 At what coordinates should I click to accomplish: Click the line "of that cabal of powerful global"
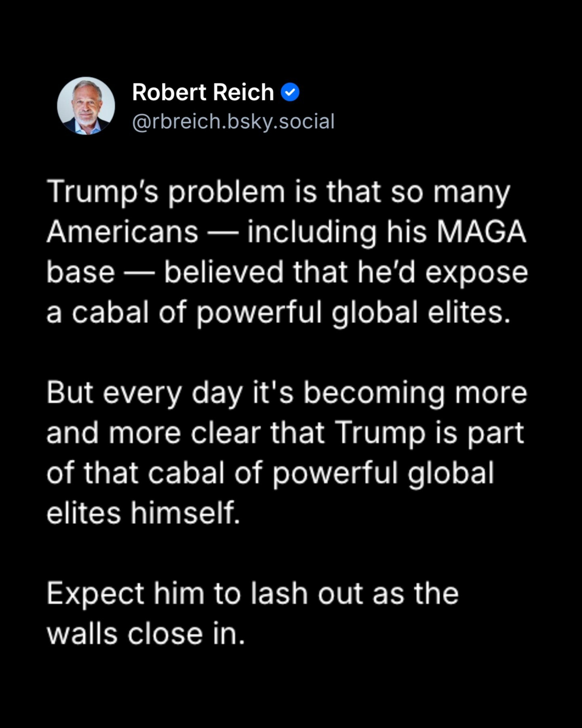[x=270, y=473]
